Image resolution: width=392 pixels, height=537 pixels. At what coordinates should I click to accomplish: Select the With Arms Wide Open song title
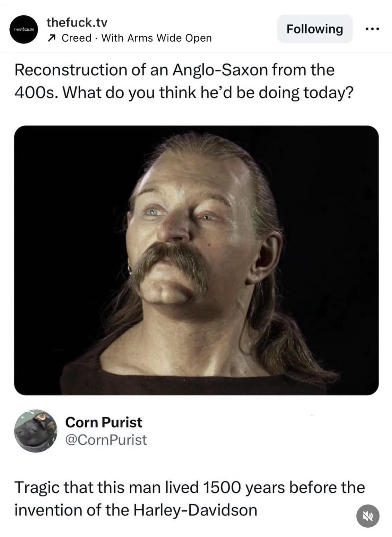click(156, 38)
